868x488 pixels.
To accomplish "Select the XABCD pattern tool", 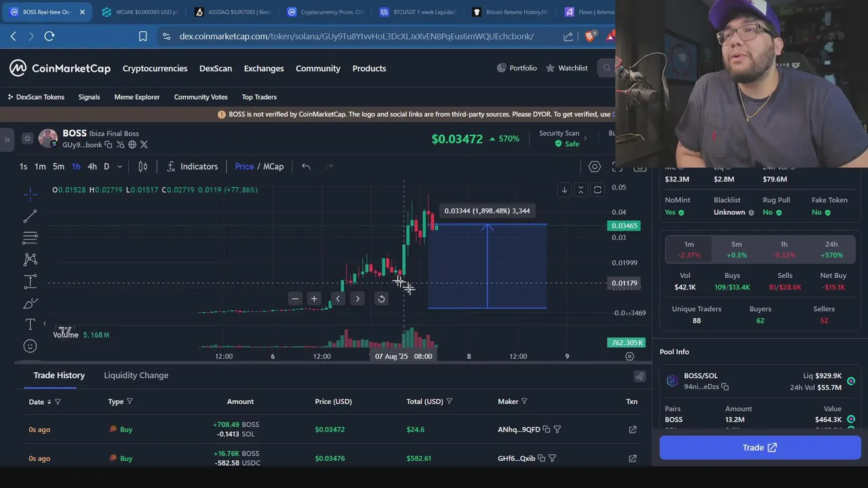I will pos(31,260).
